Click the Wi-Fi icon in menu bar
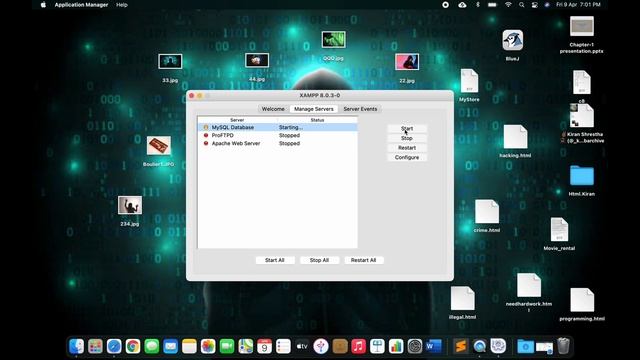The image size is (640, 360). pos(508,5)
